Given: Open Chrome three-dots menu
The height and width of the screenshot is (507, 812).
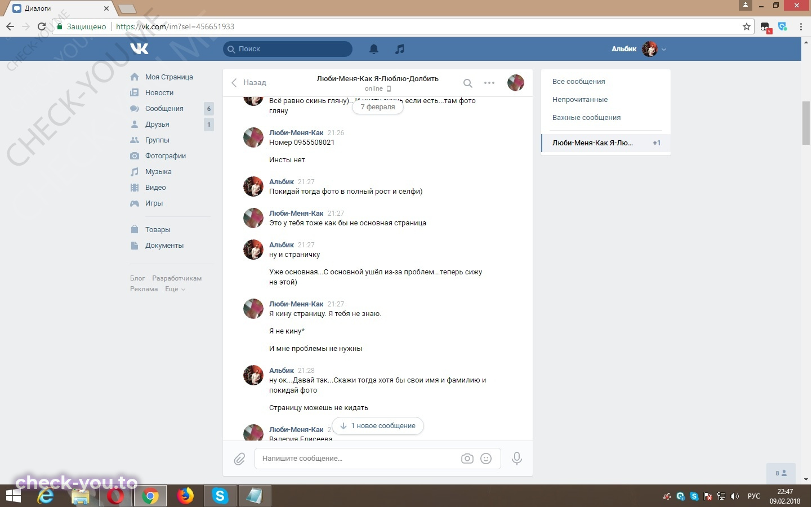Looking at the screenshot, I should point(801,26).
